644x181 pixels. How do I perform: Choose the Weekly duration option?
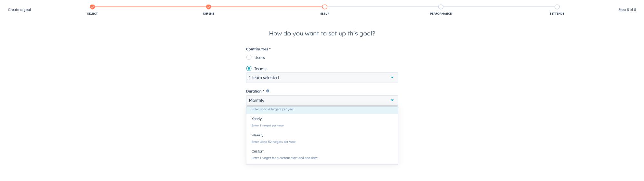pyautogui.click(x=322, y=138)
